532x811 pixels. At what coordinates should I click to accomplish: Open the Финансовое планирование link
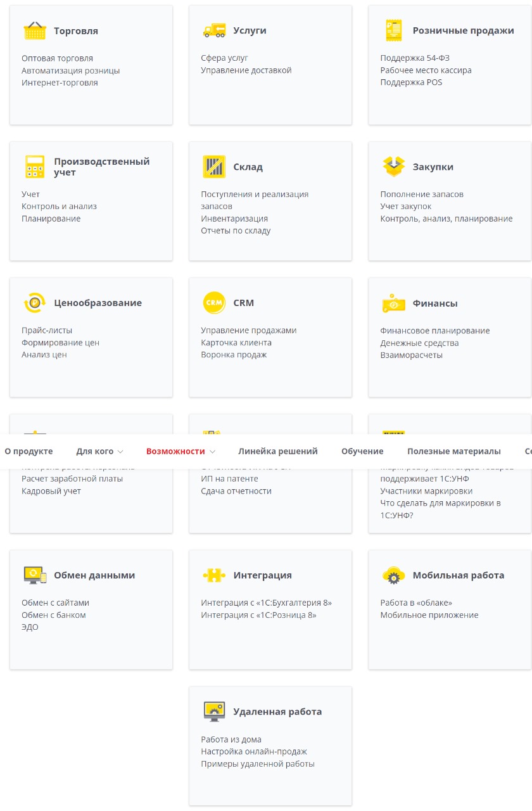click(434, 331)
